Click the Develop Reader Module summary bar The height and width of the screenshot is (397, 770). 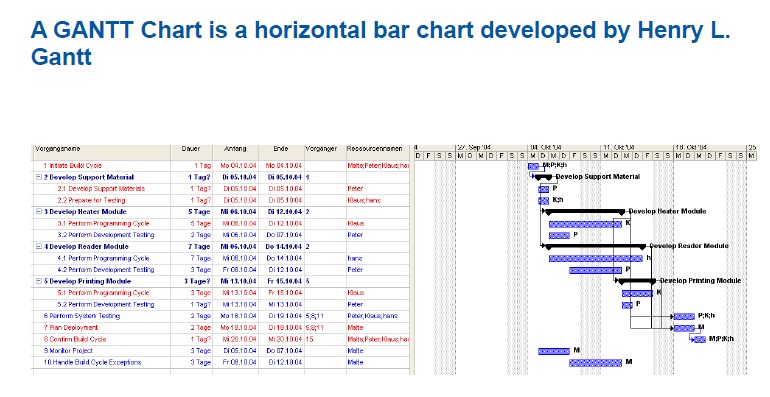pos(596,246)
